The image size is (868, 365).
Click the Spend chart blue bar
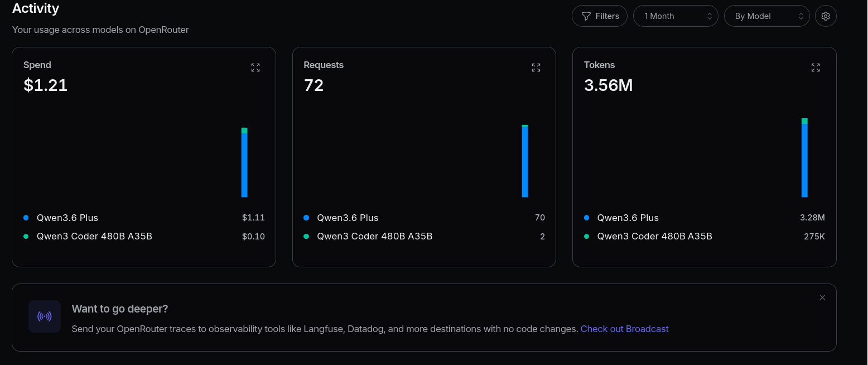(x=244, y=165)
